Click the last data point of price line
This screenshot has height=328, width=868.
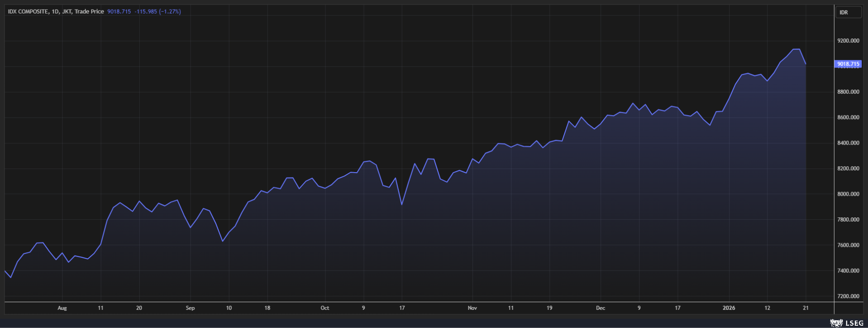(x=806, y=64)
